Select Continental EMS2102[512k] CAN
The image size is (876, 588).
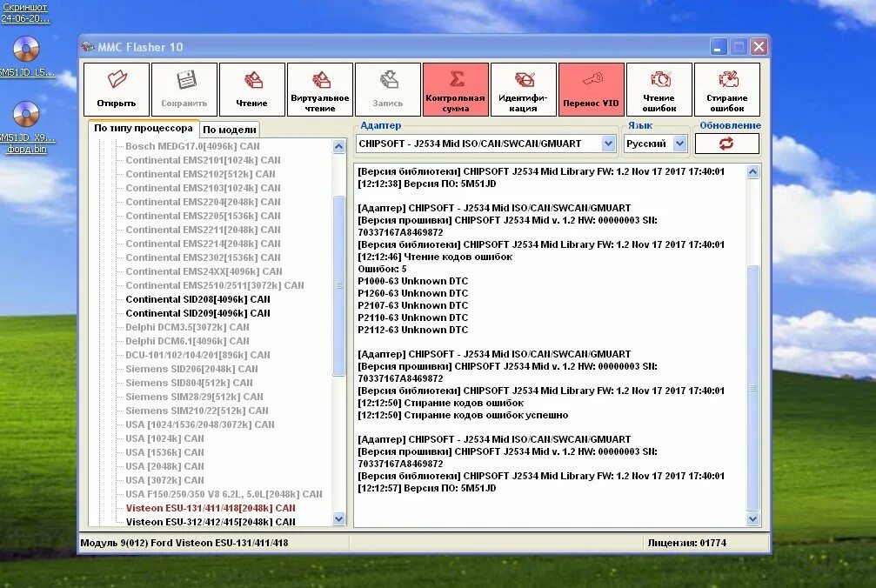201,174
